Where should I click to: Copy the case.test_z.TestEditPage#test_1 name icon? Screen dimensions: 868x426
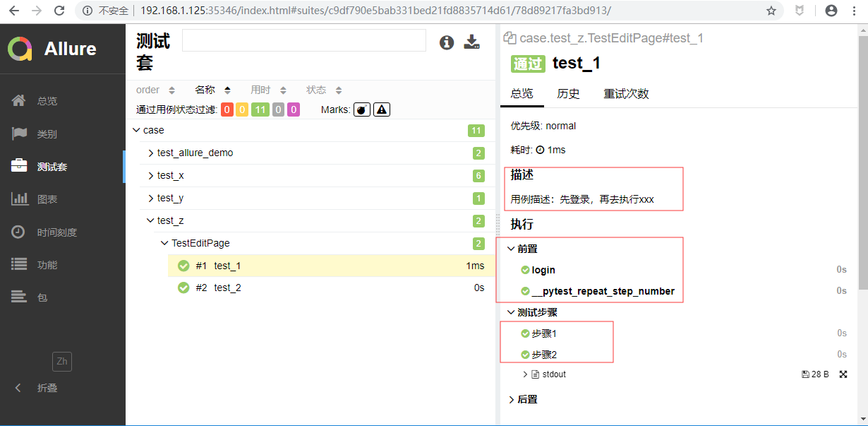(510, 38)
